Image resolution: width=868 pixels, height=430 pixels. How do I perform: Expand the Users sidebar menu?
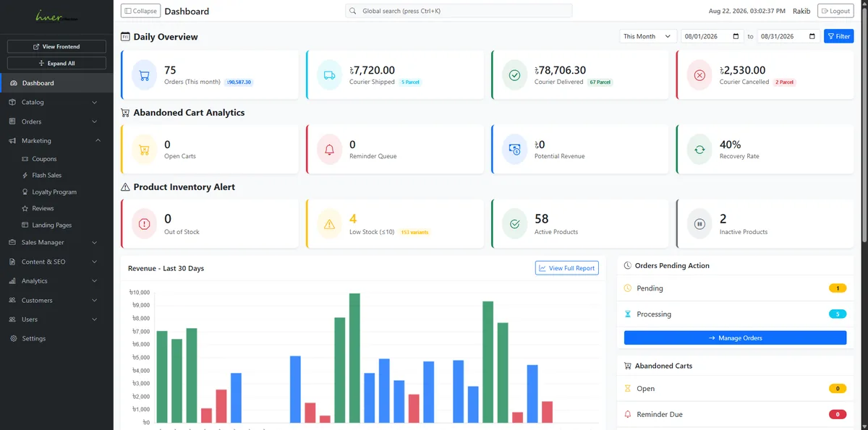point(56,319)
